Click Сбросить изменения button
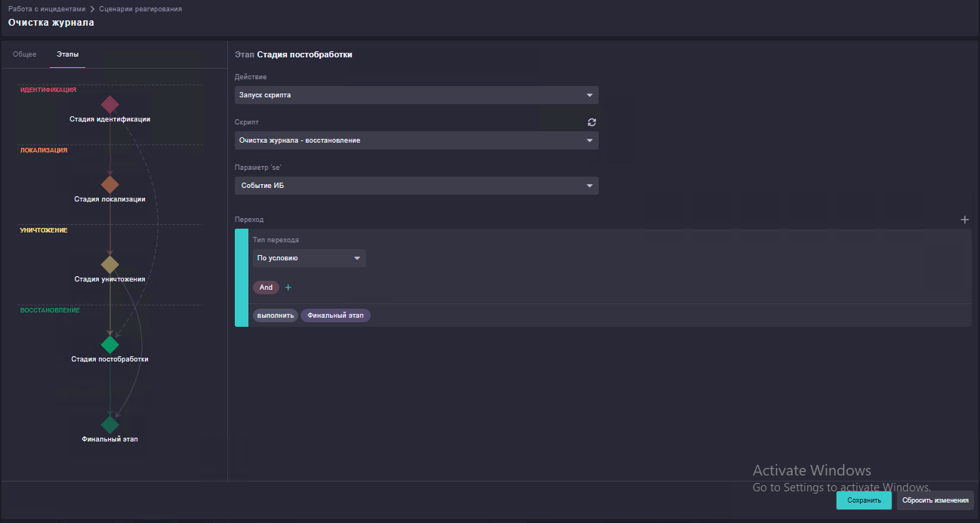The width and height of the screenshot is (980, 523). point(935,500)
